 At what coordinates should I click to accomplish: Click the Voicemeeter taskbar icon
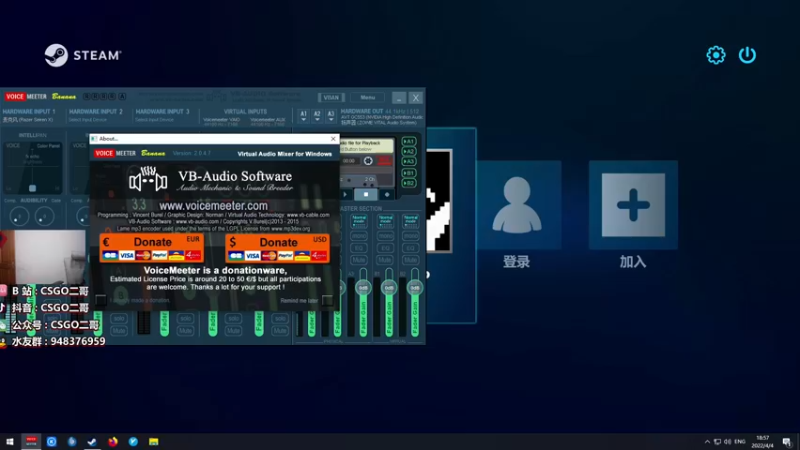pyautogui.click(x=31, y=442)
